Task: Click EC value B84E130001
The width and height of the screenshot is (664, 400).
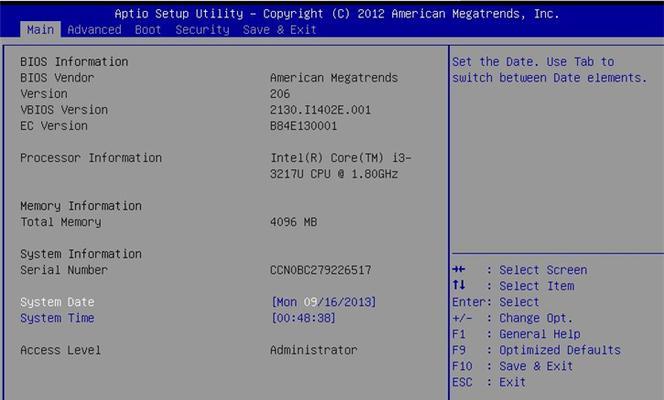Action: (x=303, y=126)
